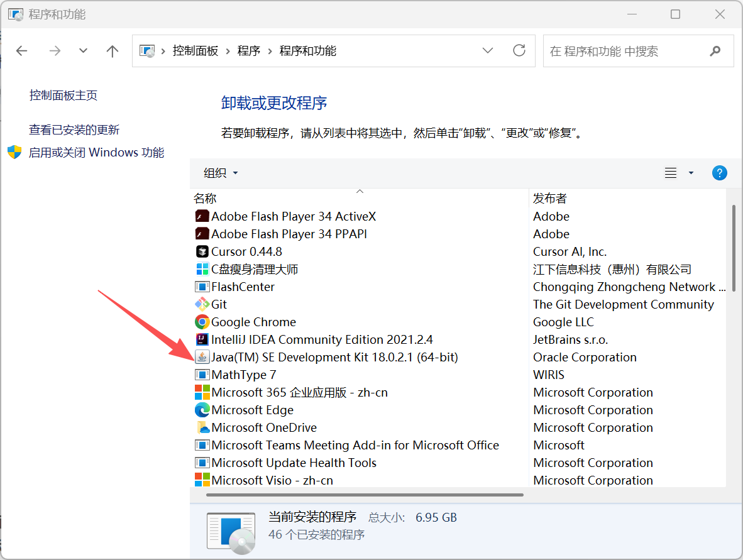Viewport: 743px width, 560px height.
Task: Navigate to 控制面板 in the breadcrumb
Action: (195, 51)
